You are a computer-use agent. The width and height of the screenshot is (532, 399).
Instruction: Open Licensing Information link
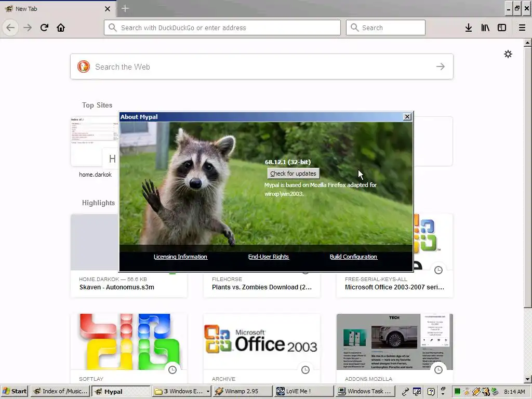(x=180, y=257)
